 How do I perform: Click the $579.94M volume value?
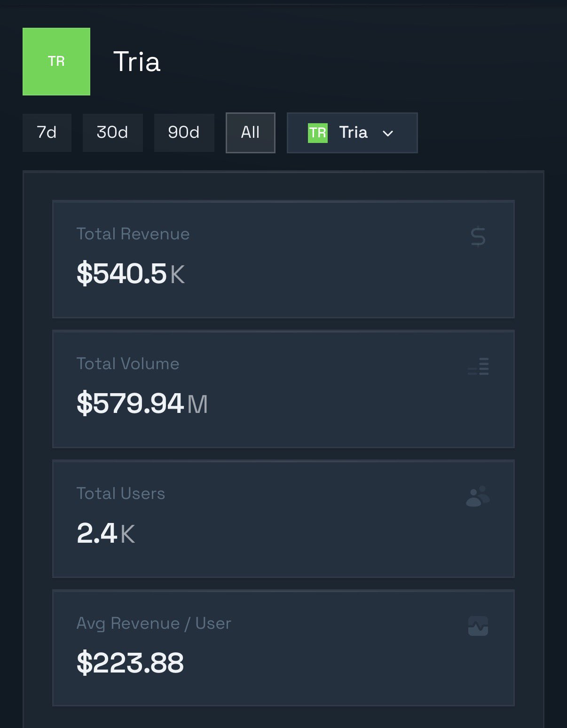tap(142, 404)
